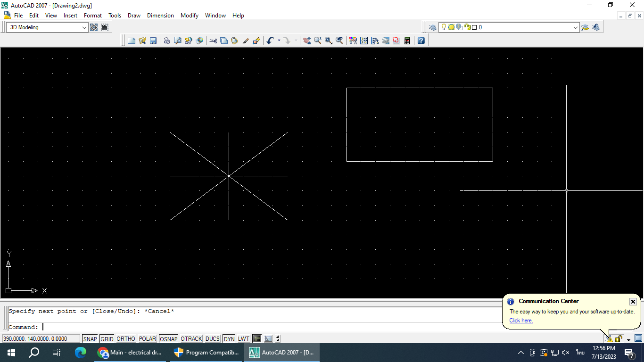Toggle layer 0 lock padlock icon
Viewport: 644px width, 362px height.
[x=467, y=27]
